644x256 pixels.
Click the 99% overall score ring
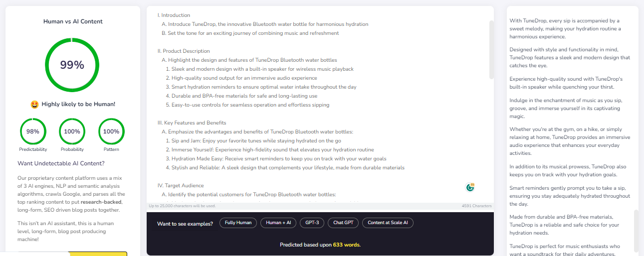[x=72, y=65]
